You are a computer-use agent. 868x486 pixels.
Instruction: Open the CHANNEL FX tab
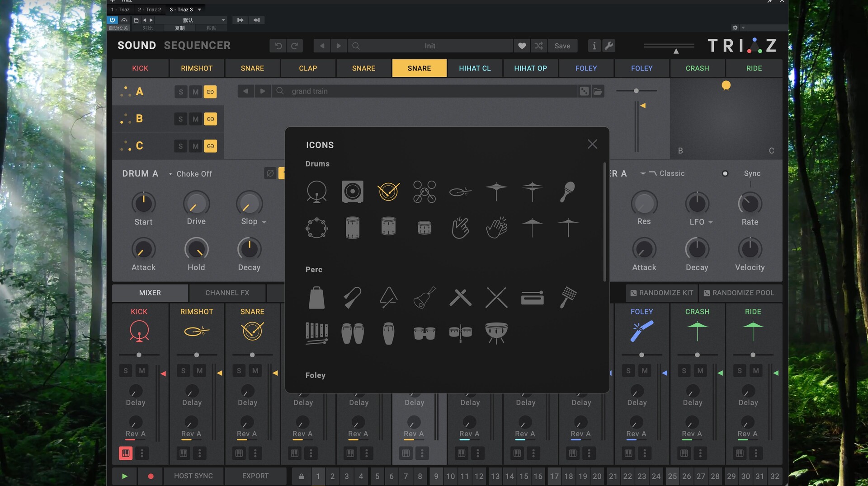click(227, 293)
